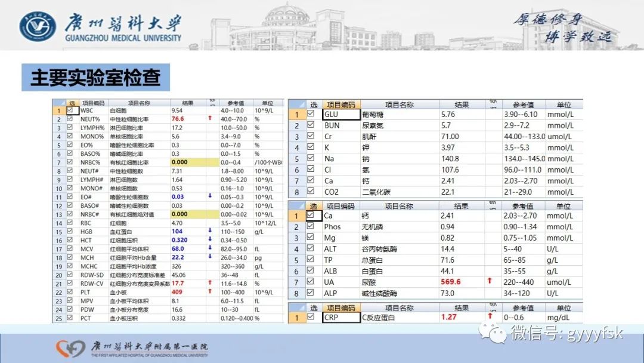Click blue down arrow flag in EO# row

pyautogui.click(x=210, y=196)
